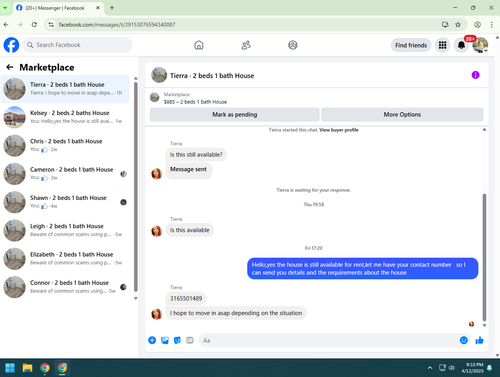500x377 pixels.
Task: Focus the Aa message input field
Action: pos(328,340)
